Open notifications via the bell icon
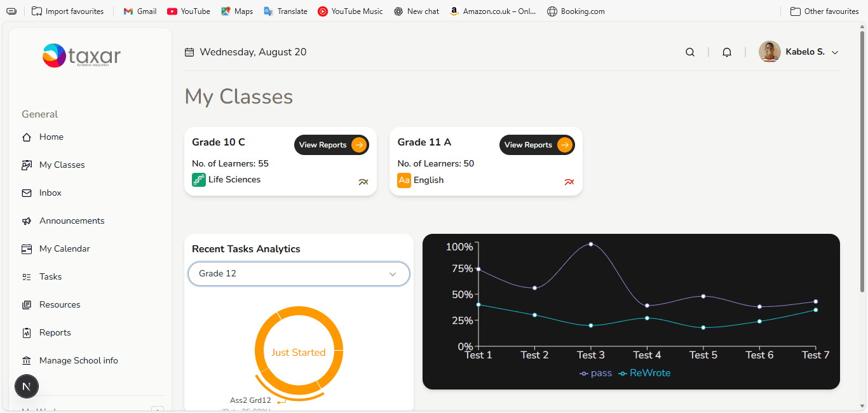Viewport: 868px width, 413px height. [x=727, y=52]
